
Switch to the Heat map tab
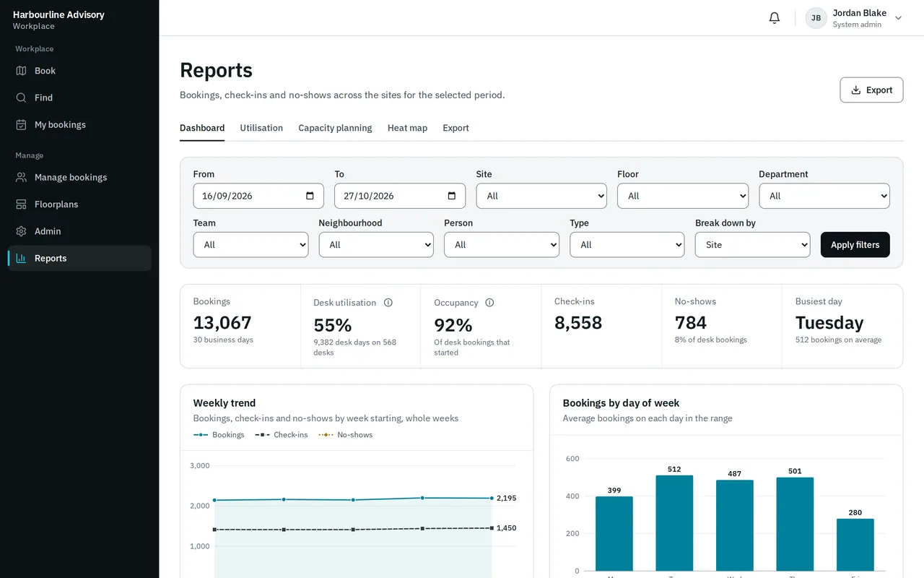click(x=407, y=128)
